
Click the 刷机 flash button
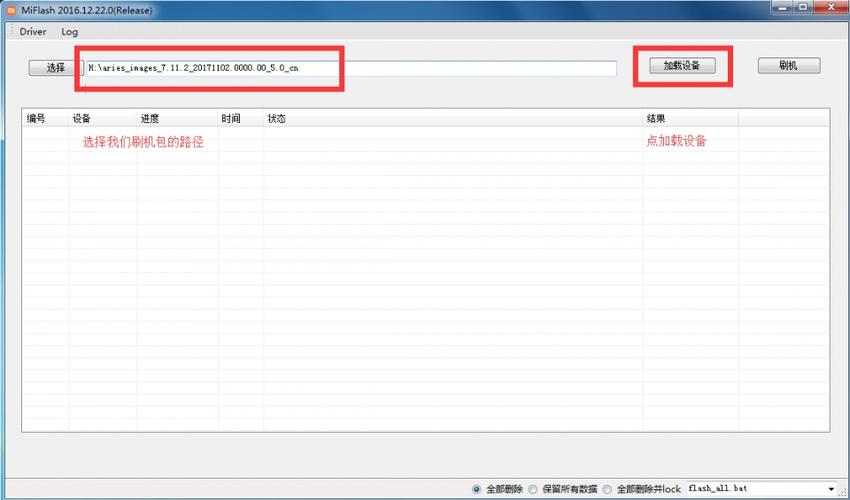789,66
